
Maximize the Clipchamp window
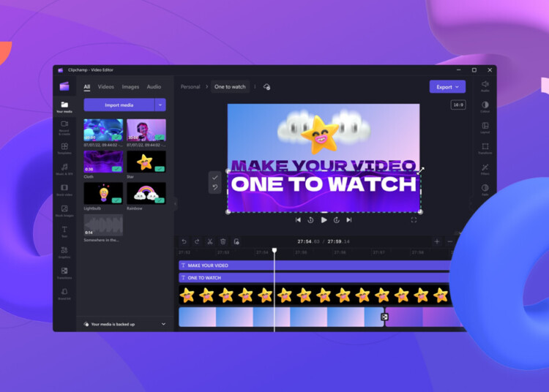[474, 70]
